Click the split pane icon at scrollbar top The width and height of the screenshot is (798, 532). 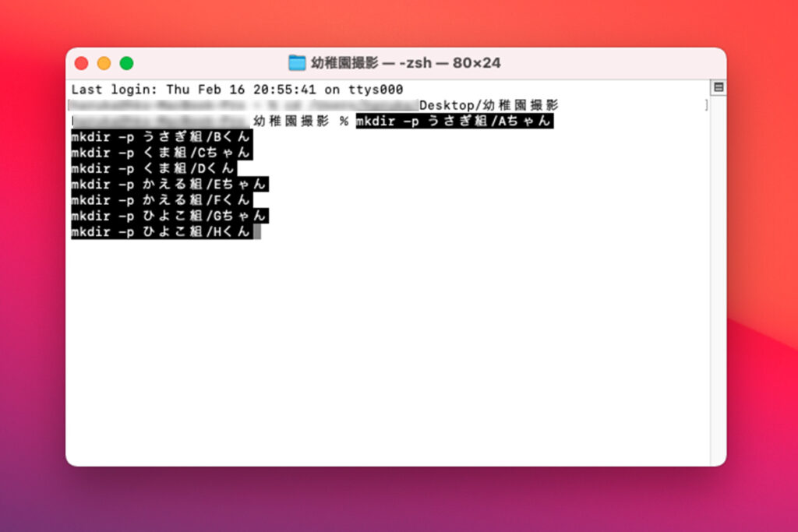719,87
